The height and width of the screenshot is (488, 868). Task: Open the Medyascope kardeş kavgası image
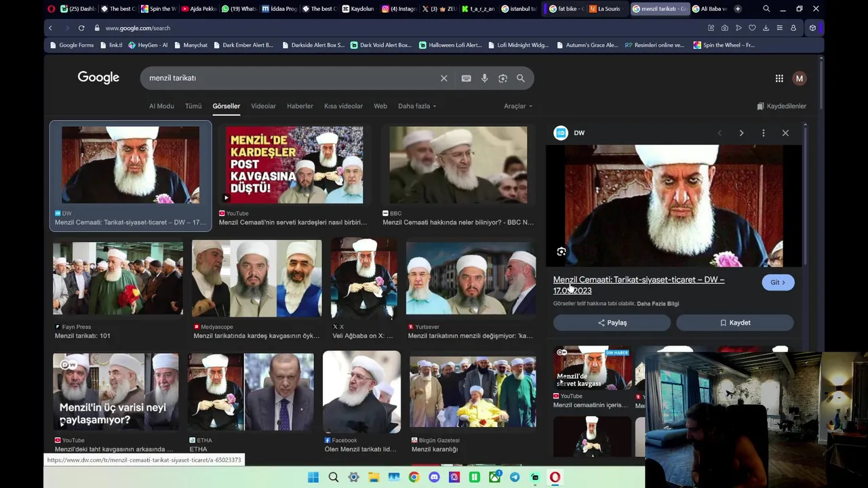point(257,279)
